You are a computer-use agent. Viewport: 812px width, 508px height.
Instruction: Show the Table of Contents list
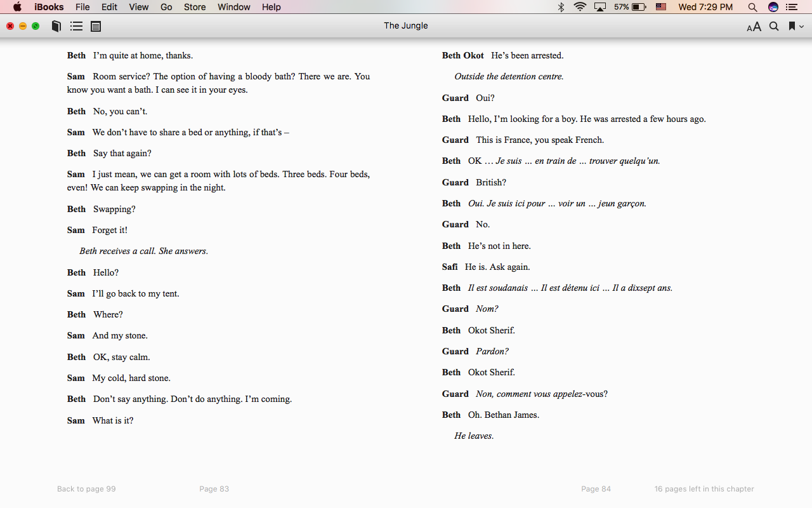click(x=76, y=26)
